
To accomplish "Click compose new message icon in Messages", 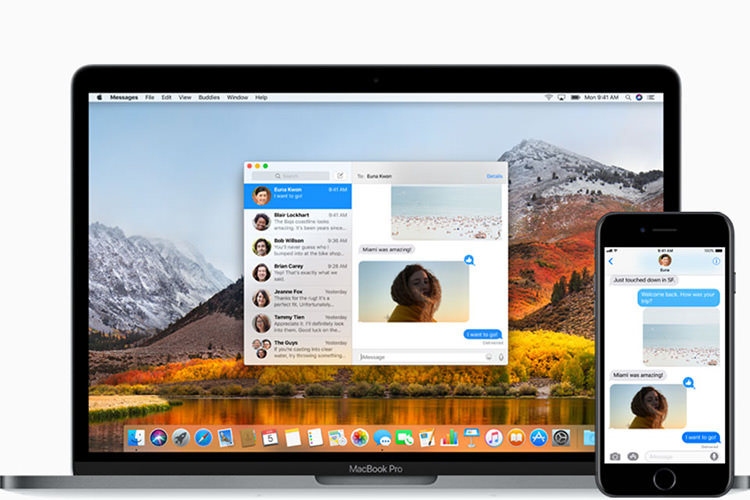I will [340, 176].
